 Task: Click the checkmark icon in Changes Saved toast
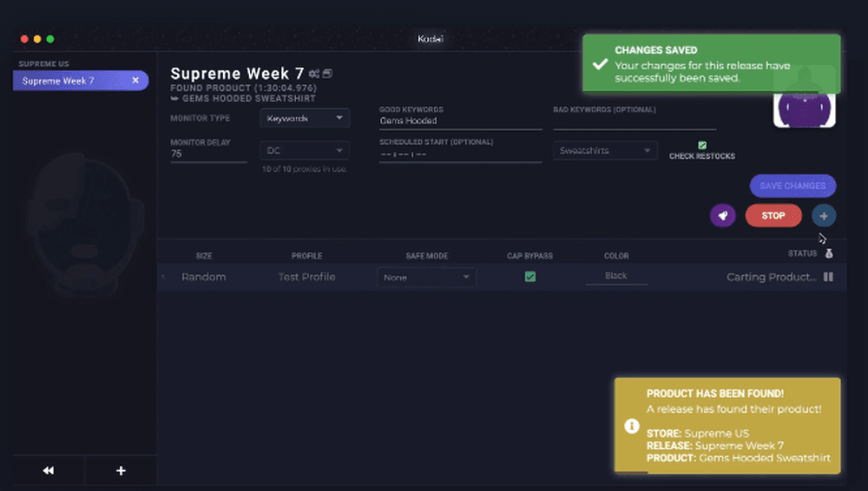(x=600, y=64)
